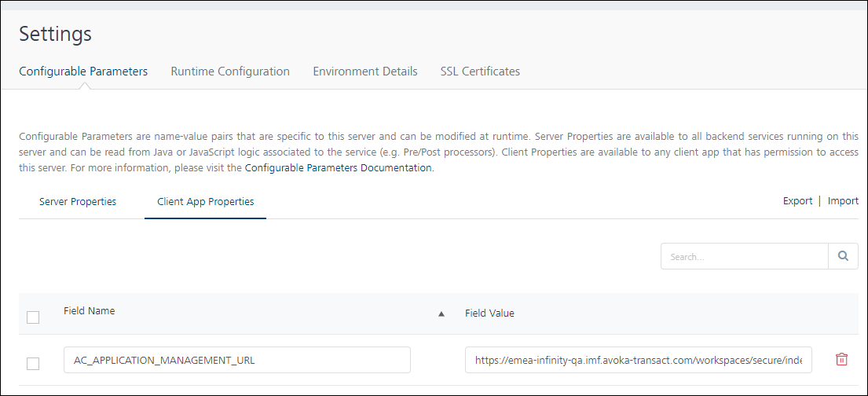Click the Settings page heading
The width and height of the screenshot is (868, 396).
tap(55, 34)
